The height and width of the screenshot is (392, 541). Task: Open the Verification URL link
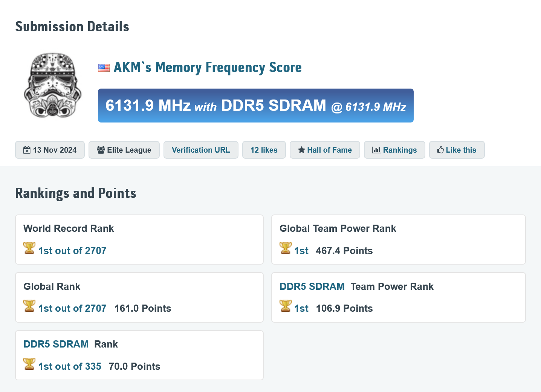tap(200, 150)
